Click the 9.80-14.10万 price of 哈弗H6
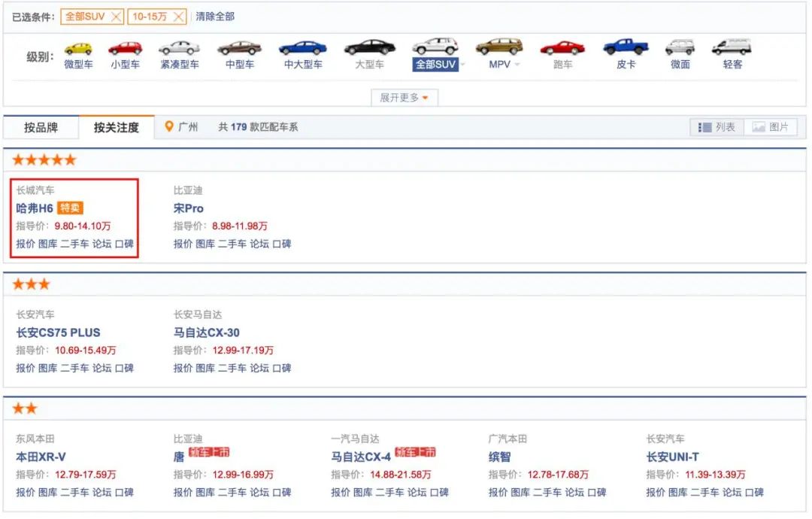Screen dimensions: 812x519 (83, 226)
